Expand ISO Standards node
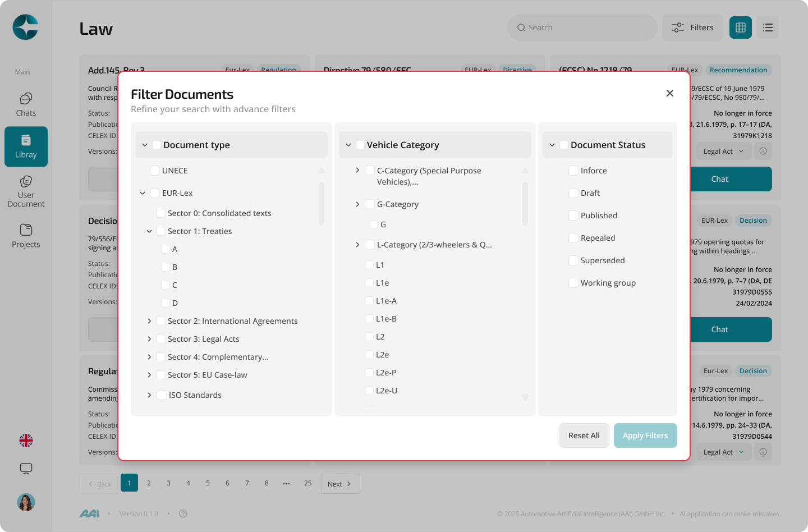 pos(149,395)
